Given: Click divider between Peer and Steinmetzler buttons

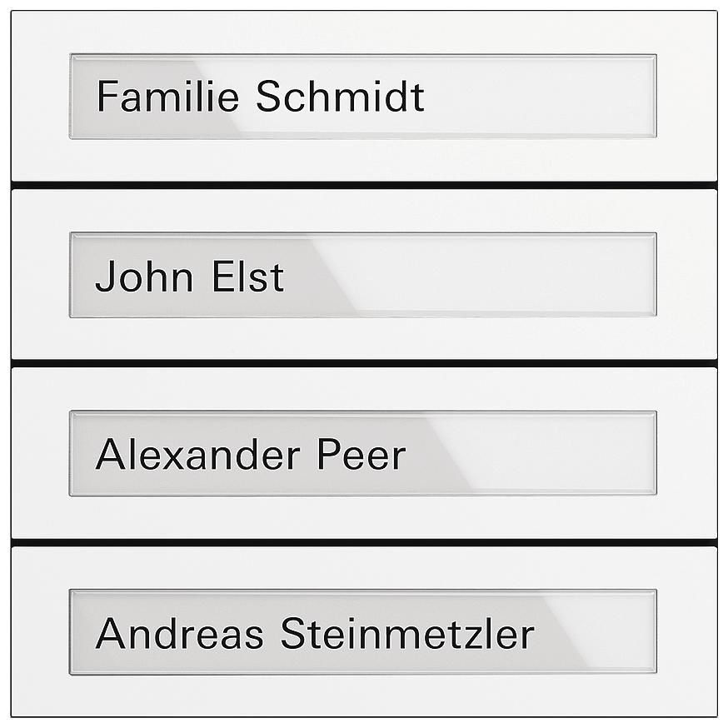Looking at the screenshot, I should click(x=363, y=542).
